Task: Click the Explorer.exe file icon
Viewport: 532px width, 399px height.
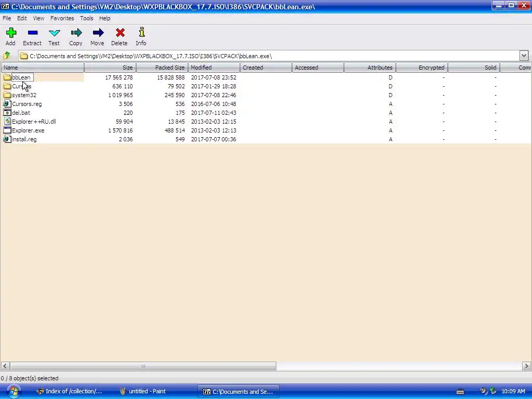Action: click(7, 130)
